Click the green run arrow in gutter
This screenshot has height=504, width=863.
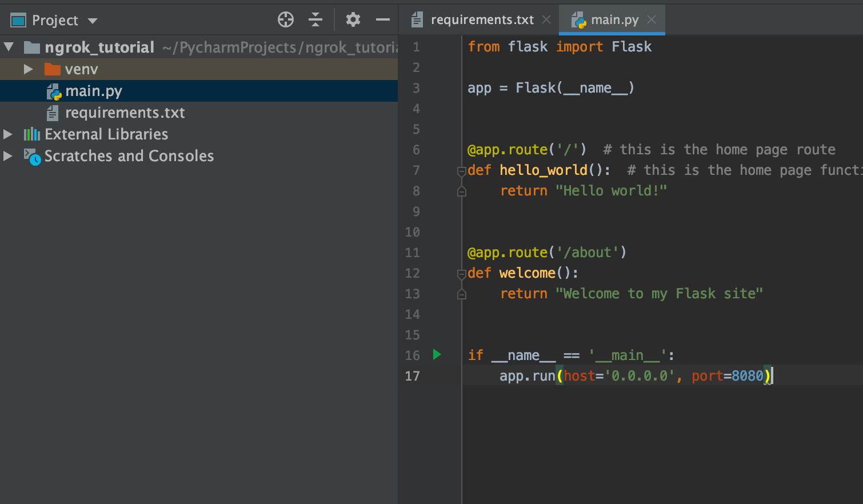[437, 355]
